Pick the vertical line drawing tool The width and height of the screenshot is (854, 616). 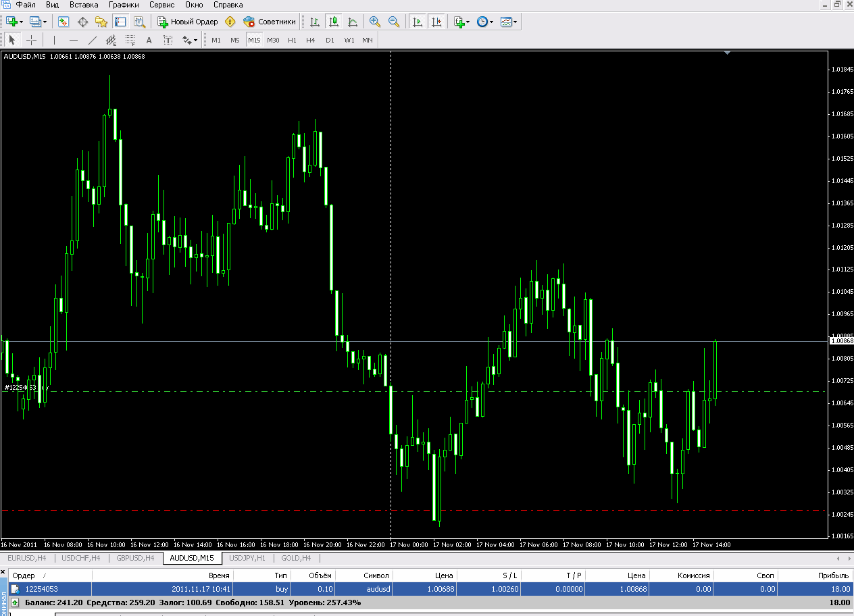click(x=55, y=40)
